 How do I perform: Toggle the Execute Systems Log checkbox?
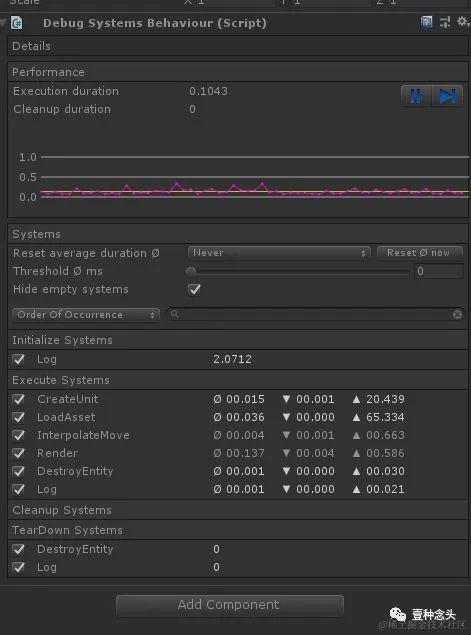(19, 489)
